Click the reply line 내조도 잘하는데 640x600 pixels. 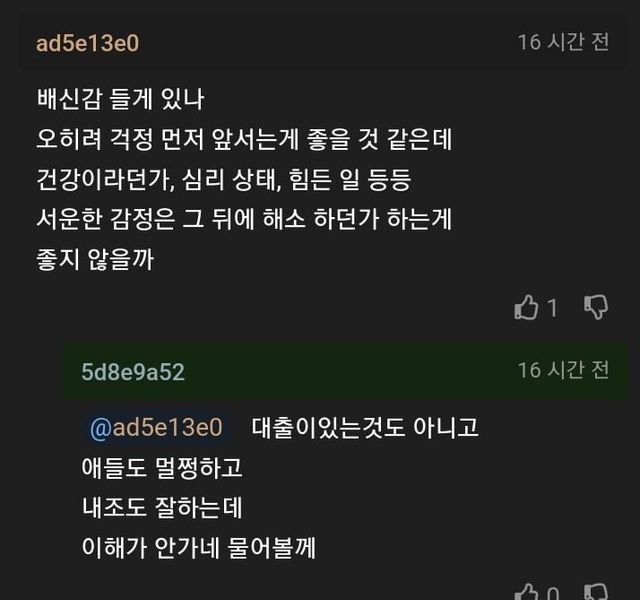pos(163,508)
